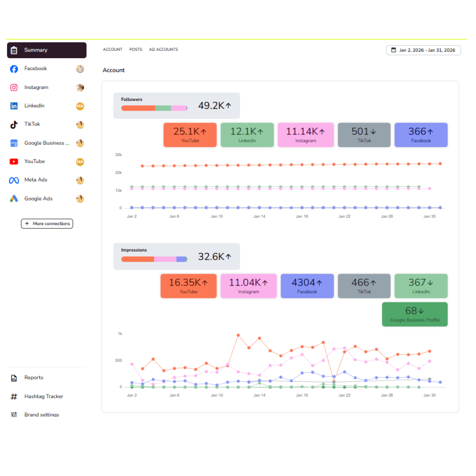This screenshot has width=476, height=476.
Task: Open the date range picker Jan 2 - Jan 31
Action: (424, 50)
